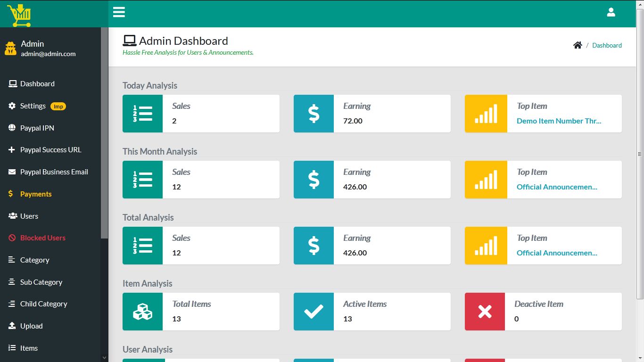Follow the Dashboard breadcrumb link
The width and height of the screenshot is (644, 362).
[607, 45]
